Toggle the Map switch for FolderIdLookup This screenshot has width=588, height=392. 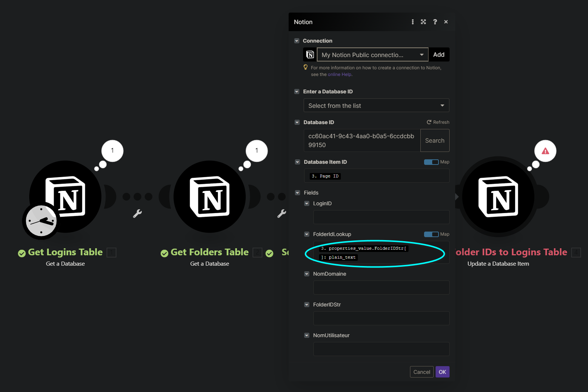tap(431, 234)
